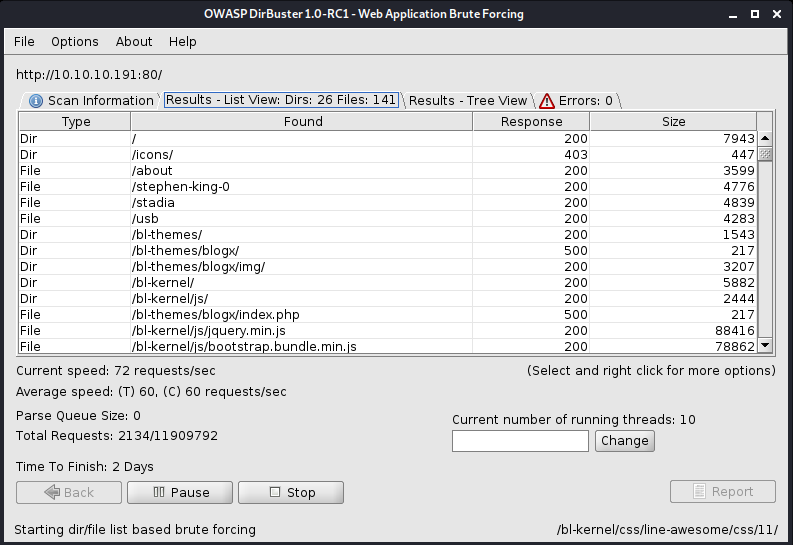The height and width of the screenshot is (545, 793).
Task: Click the red warning icon on Errors tab
Action: point(546,101)
